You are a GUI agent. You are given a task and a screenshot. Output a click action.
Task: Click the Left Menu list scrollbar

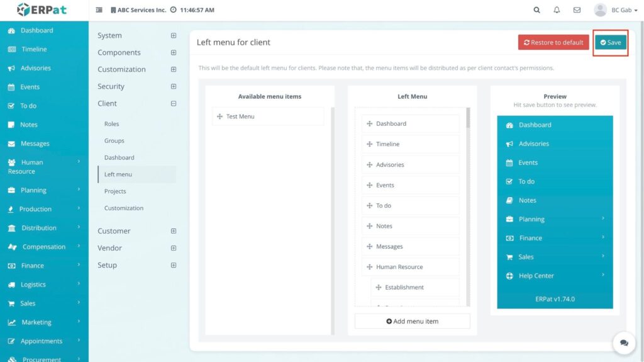[468, 118]
